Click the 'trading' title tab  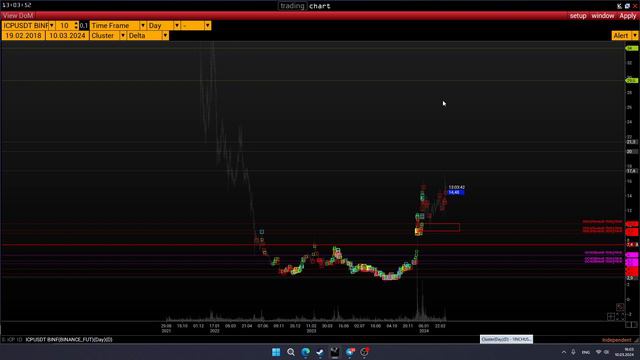(x=292, y=6)
